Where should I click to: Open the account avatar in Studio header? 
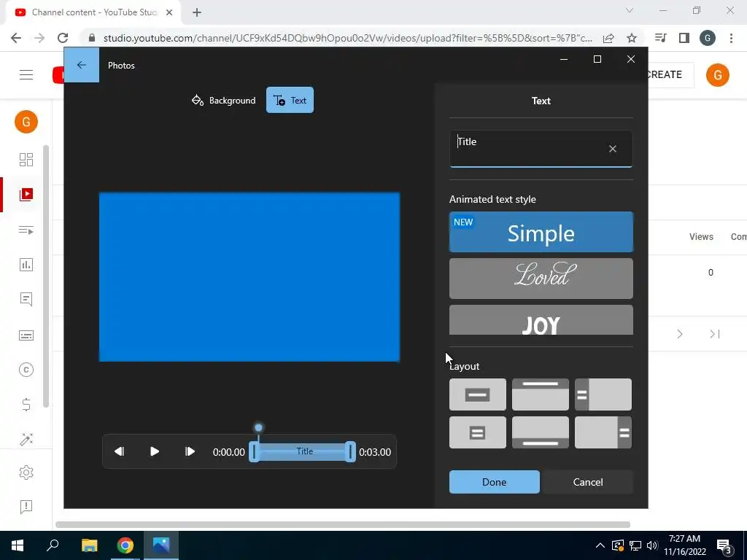point(718,75)
